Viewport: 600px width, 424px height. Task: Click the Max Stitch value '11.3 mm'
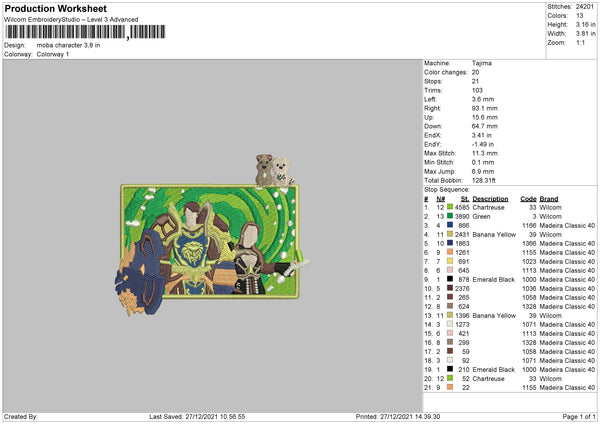485,153
